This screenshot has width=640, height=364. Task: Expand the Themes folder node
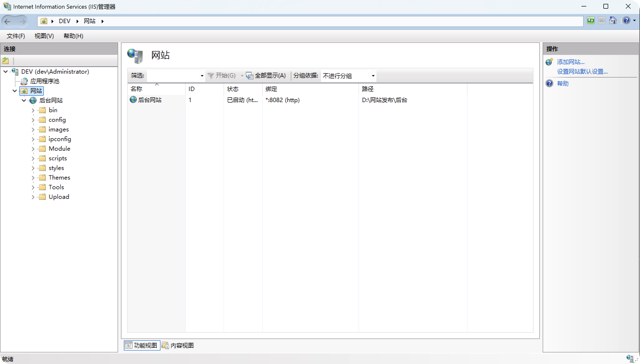point(33,178)
